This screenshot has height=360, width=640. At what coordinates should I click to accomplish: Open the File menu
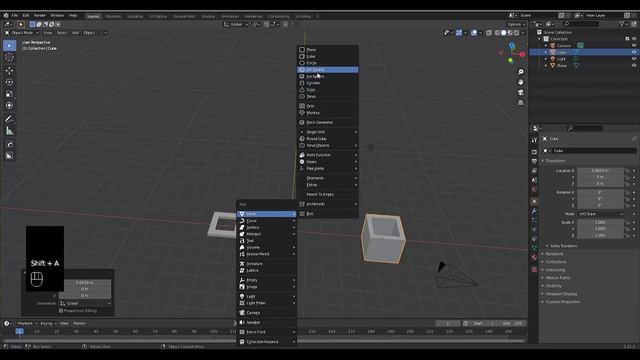(15, 16)
